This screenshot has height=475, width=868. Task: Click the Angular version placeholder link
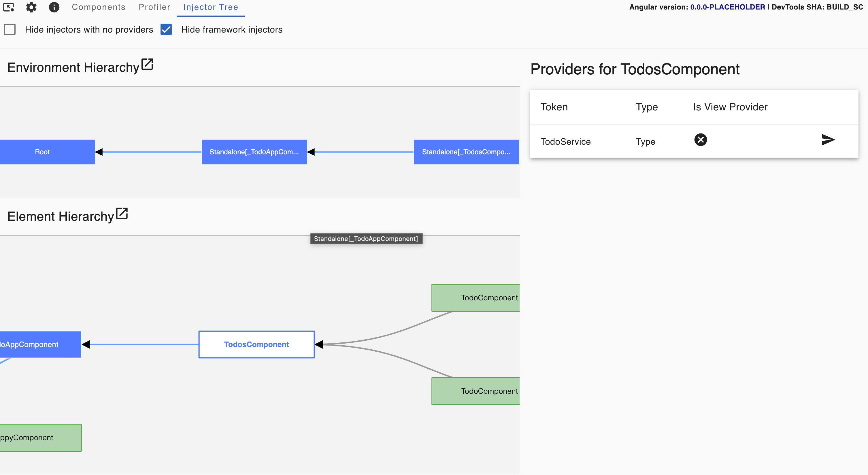[728, 6]
